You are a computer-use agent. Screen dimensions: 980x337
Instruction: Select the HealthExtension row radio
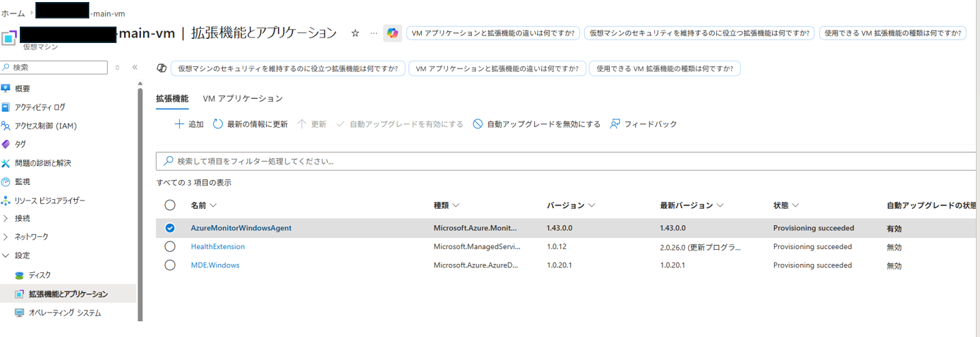pyautogui.click(x=170, y=247)
